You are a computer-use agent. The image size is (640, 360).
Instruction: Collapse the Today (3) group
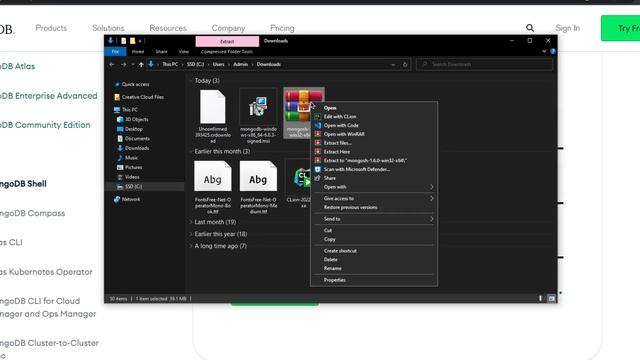191,81
